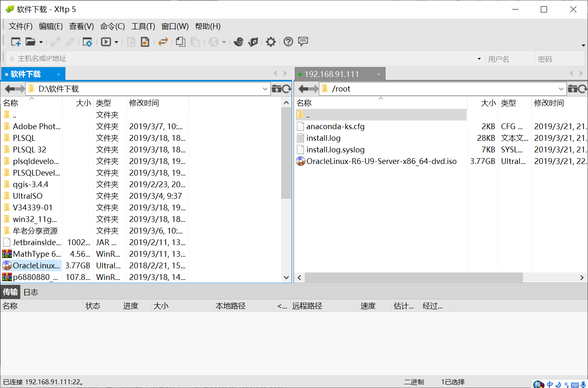The width and height of the screenshot is (588, 388).
Task: Click the Xftp leaf icon in toolbar
Action: tap(253, 42)
